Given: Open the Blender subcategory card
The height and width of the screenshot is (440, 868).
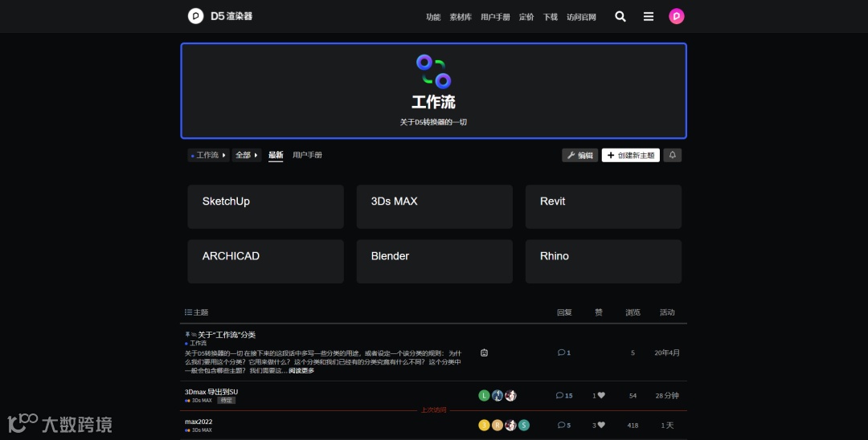Looking at the screenshot, I should point(435,262).
